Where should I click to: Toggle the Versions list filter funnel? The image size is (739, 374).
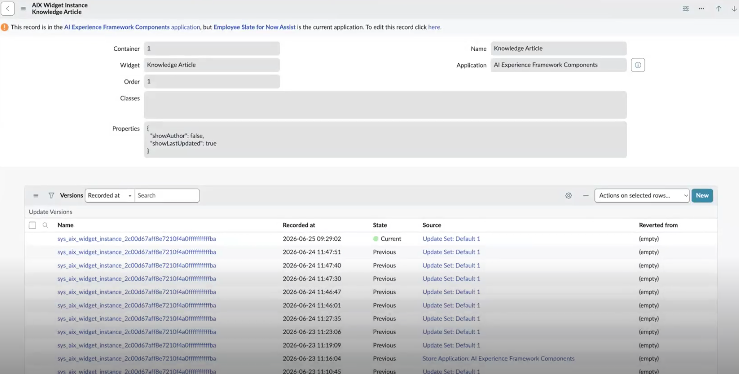51,195
